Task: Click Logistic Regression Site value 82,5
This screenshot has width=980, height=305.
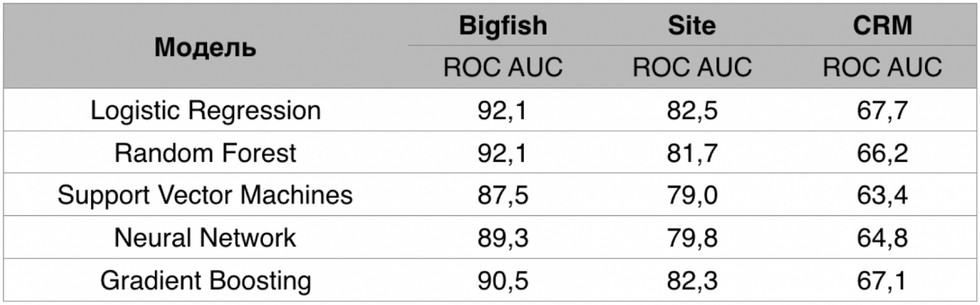Action: 692,111
